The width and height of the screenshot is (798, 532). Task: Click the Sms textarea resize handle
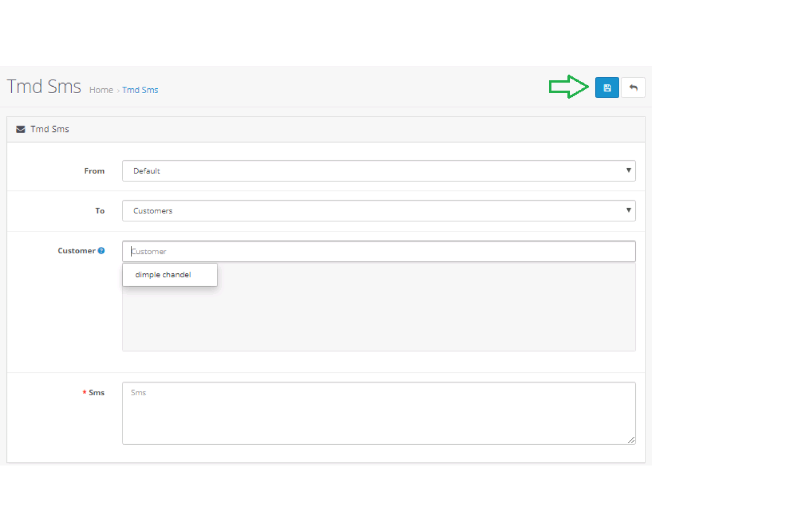pyautogui.click(x=631, y=439)
